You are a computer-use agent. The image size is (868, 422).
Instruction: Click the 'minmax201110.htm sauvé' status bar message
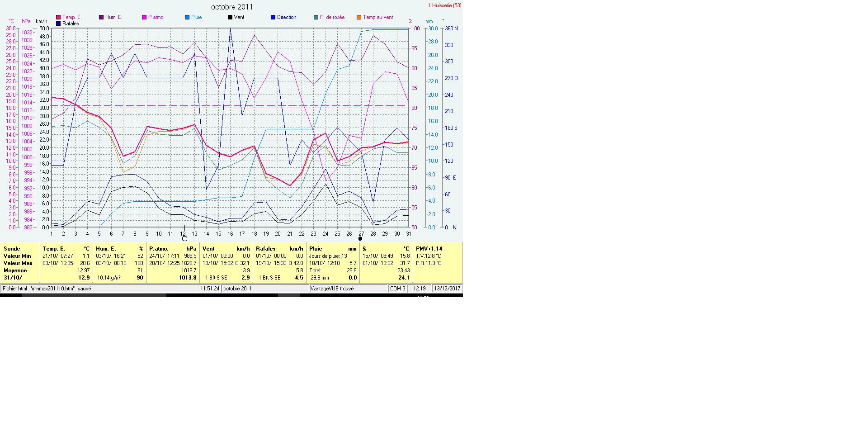(47, 289)
